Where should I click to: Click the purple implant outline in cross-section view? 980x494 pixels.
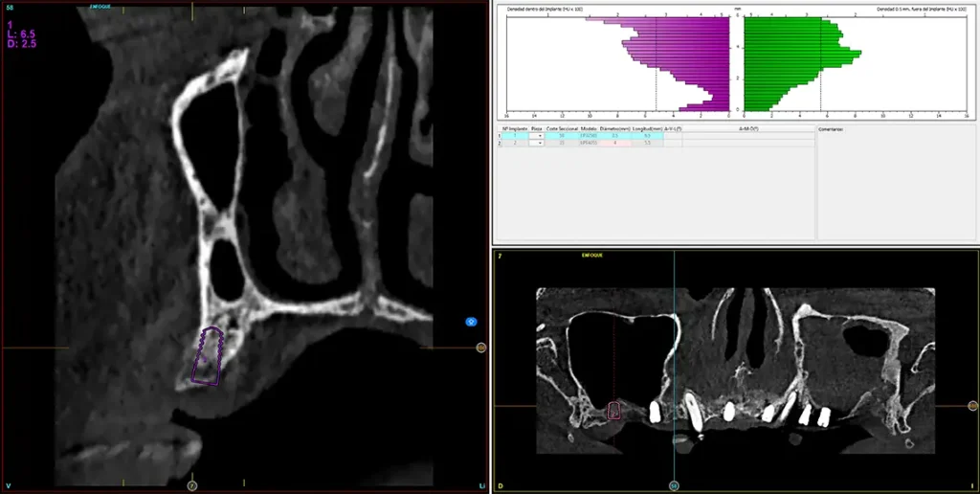(208, 356)
